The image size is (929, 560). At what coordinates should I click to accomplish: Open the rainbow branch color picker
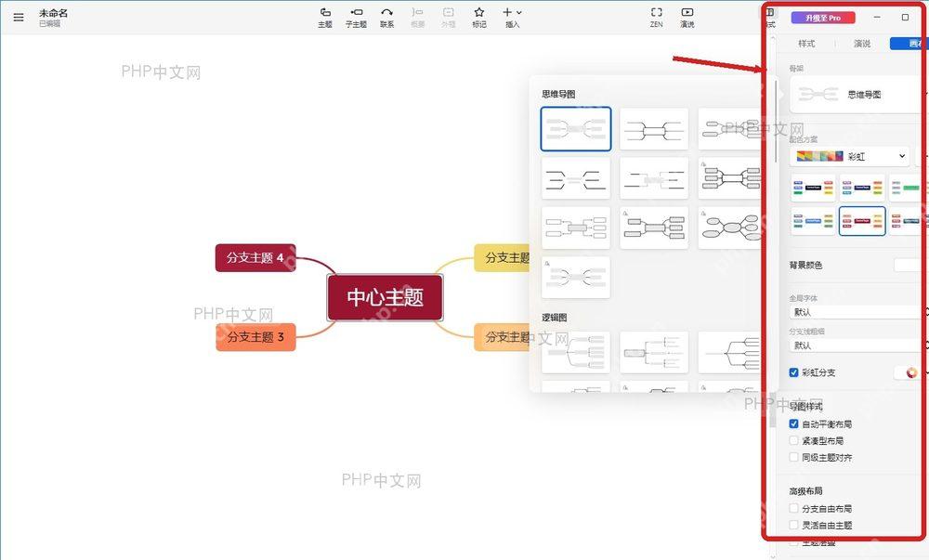910,372
